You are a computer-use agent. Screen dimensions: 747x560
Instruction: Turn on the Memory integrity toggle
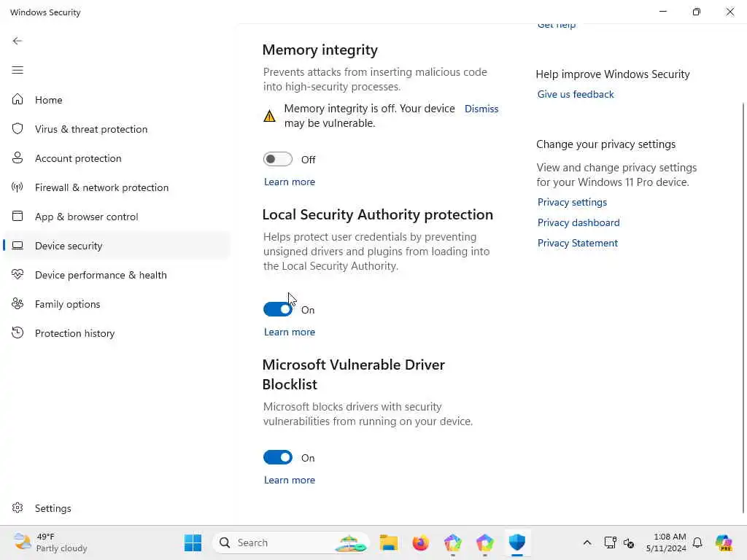pos(278,159)
